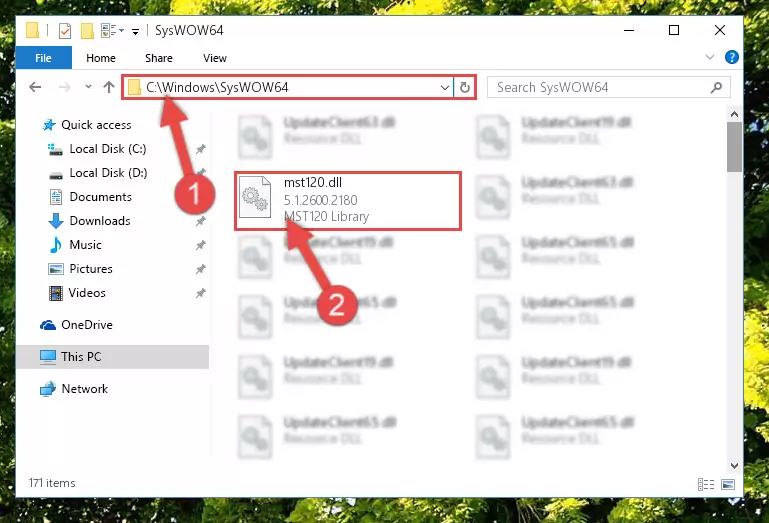This screenshot has height=523, width=769.
Task: Minimize the SysWOW64 window
Action: [629, 30]
